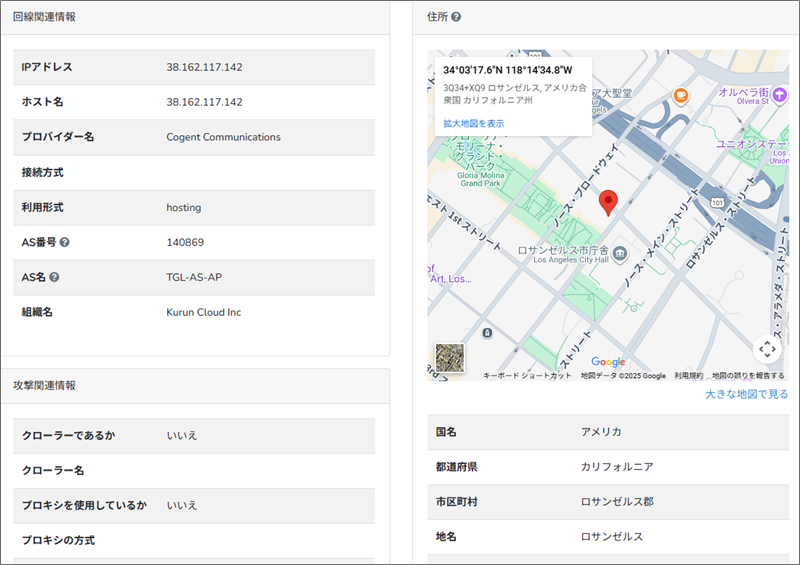Open the map camera controls button
Viewport: 800px width, 565px height.
coord(767,349)
